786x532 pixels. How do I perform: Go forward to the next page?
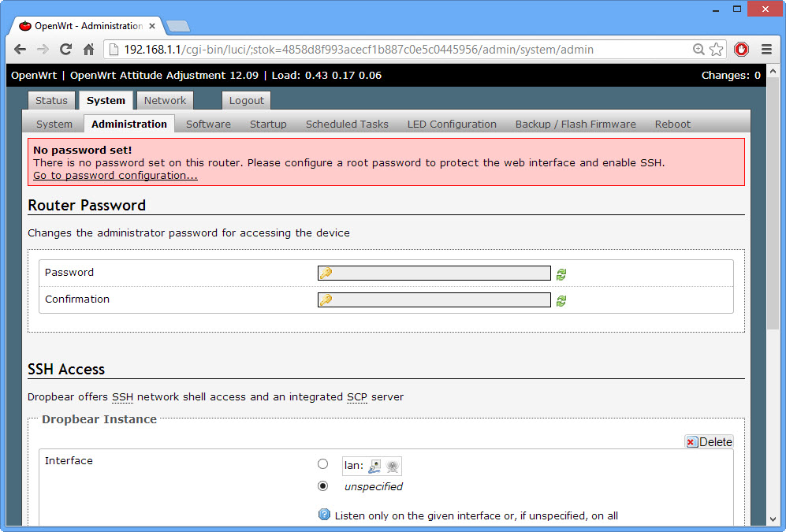43,49
